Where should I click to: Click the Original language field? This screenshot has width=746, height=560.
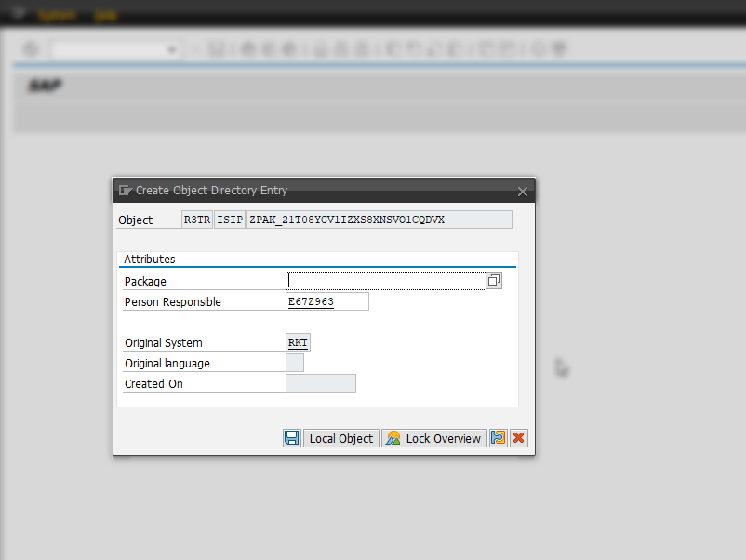pyautogui.click(x=295, y=363)
